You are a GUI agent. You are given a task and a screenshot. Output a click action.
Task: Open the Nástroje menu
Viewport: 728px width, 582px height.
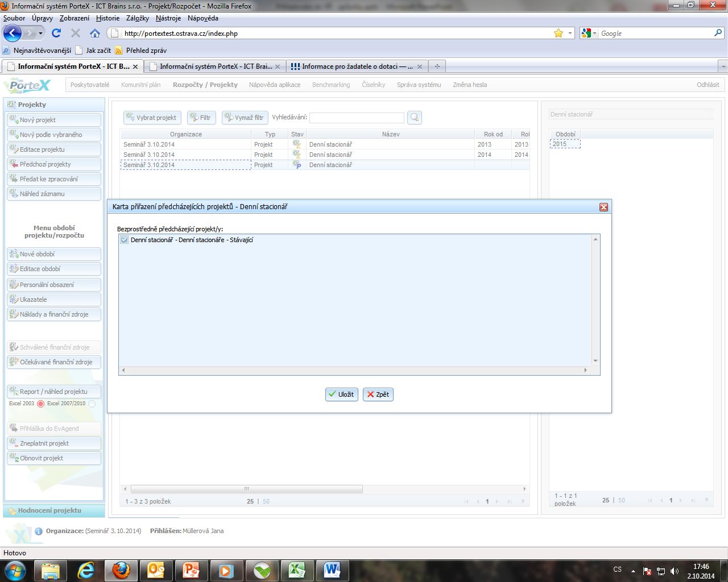tap(168, 18)
